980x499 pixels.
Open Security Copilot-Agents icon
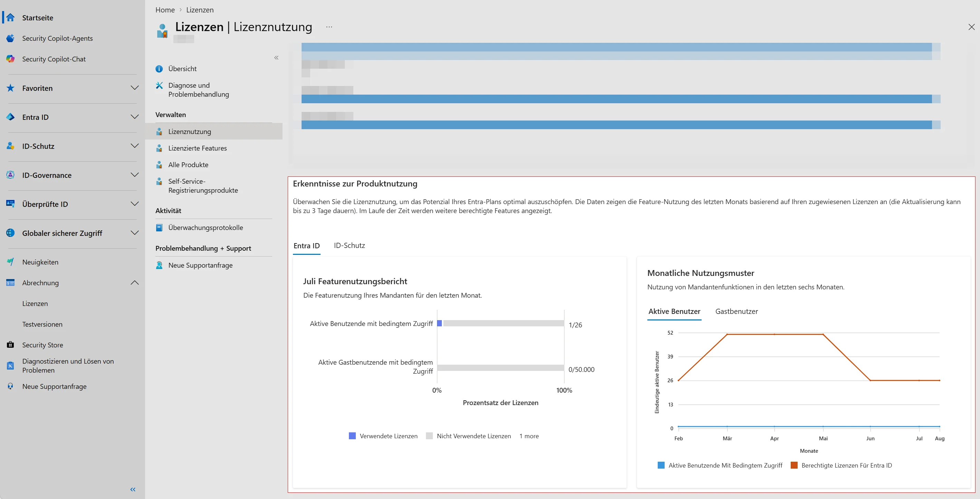pyautogui.click(x=10, y=38)
